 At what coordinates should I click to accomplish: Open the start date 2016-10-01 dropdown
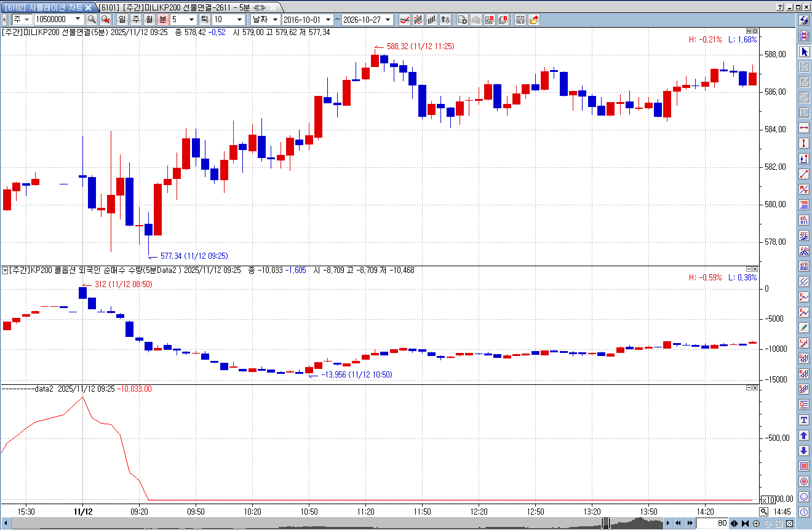coord(328,20)
